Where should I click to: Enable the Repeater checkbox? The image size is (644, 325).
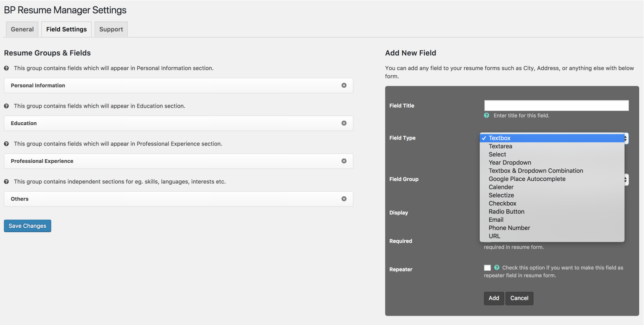[x=487, y=268]
